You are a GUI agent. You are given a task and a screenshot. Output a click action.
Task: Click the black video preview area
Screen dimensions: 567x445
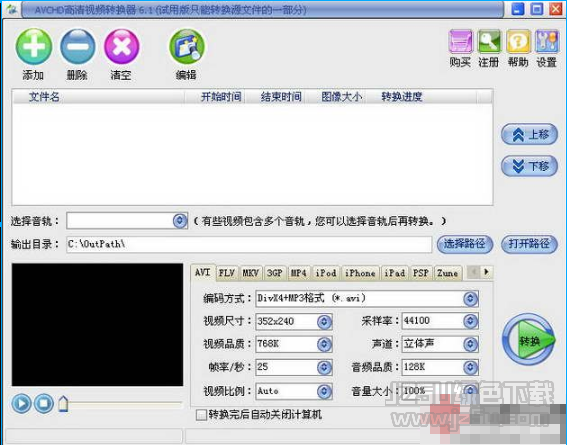click(x=97, y=325)
